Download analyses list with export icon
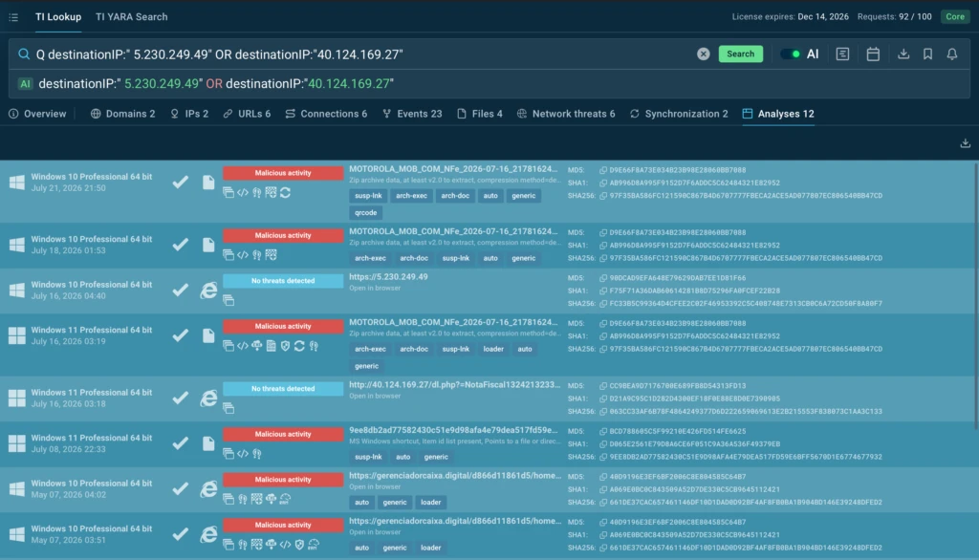 966,143
